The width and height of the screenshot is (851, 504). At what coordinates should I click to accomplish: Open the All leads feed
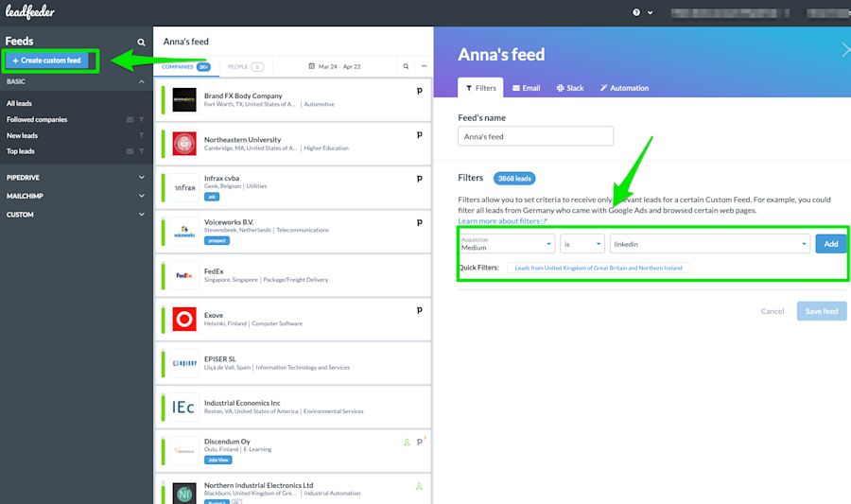pyautogui.click(x=19, y=103)
